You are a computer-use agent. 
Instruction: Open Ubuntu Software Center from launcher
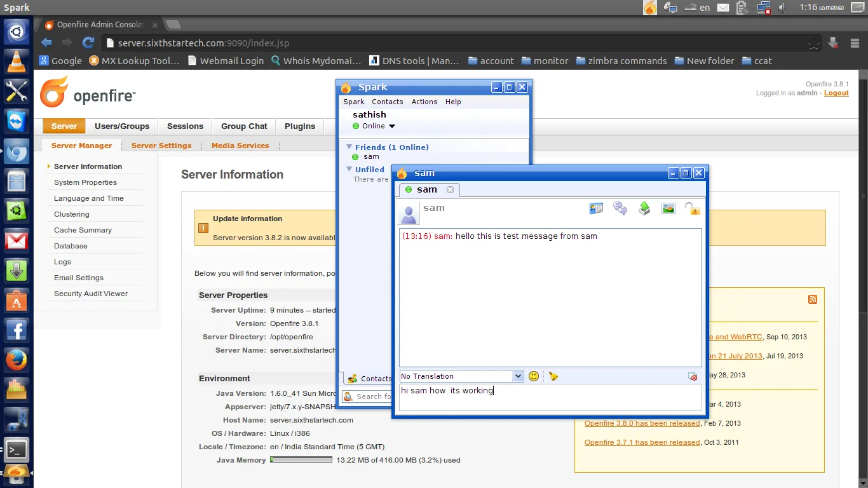17,301
